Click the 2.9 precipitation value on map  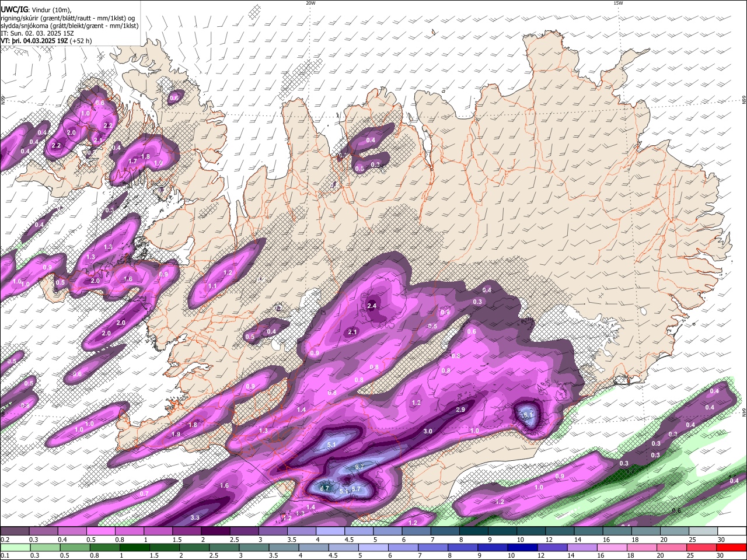click(x=460, y=409)
